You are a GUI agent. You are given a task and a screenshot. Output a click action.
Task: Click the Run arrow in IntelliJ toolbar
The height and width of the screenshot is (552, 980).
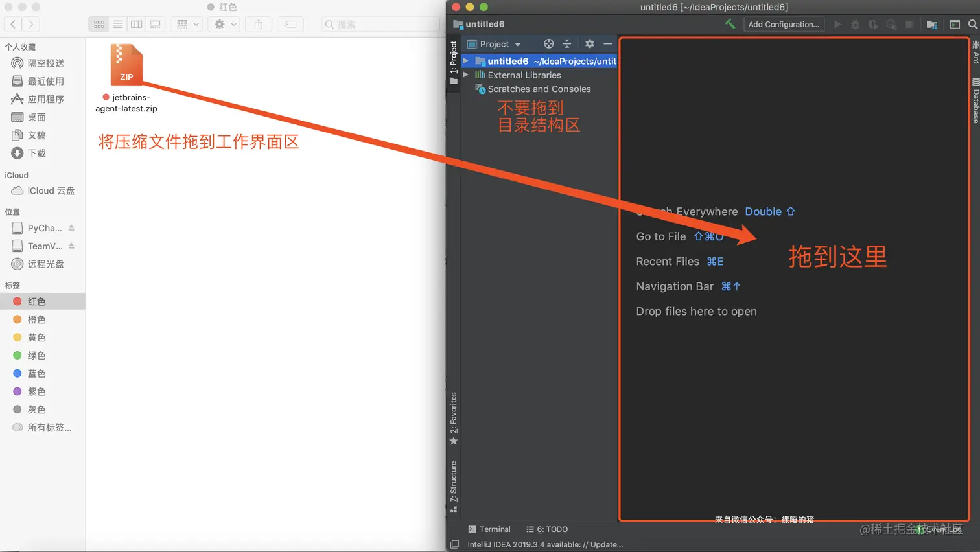pyautogui.click(x=837, y=24)
